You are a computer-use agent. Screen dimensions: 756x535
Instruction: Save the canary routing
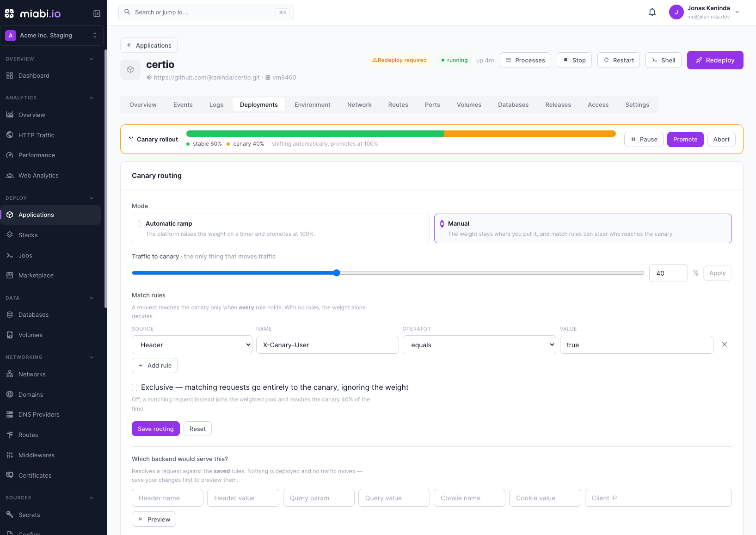coord(156,429)
